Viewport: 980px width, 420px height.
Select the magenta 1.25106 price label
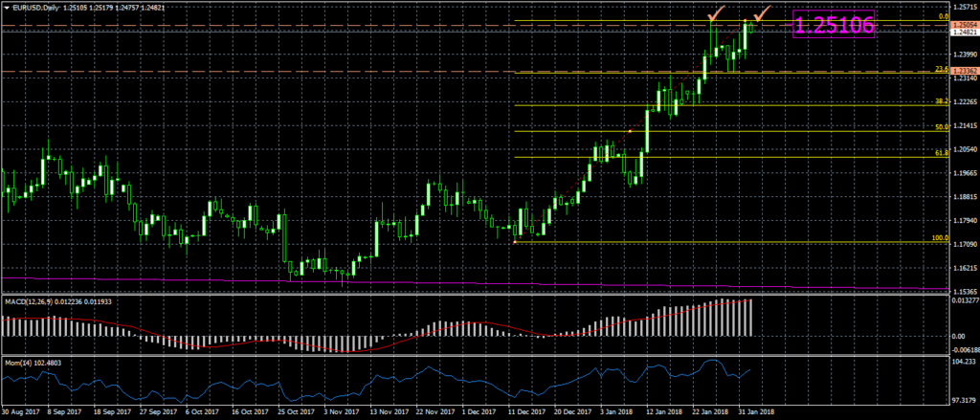pyautogui.click(x=835, y=27)
